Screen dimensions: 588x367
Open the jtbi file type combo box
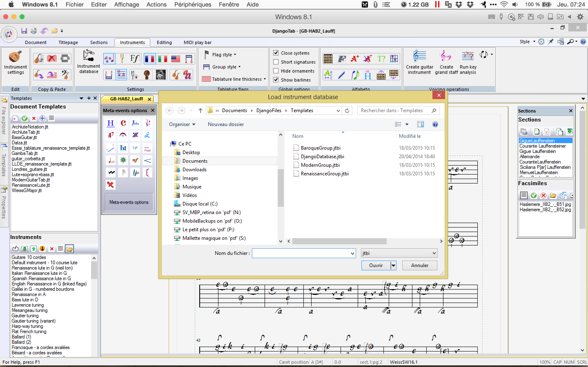[399, 253]
